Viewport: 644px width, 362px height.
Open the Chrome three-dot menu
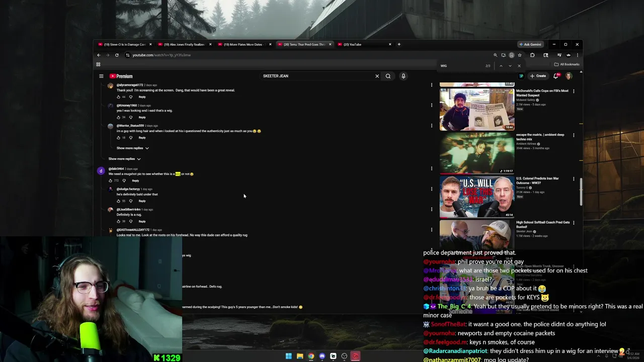[577, 55]
